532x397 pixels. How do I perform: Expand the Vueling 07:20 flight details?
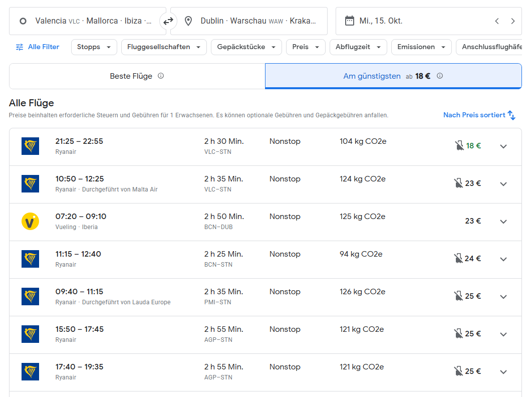[x=503, y=222]
